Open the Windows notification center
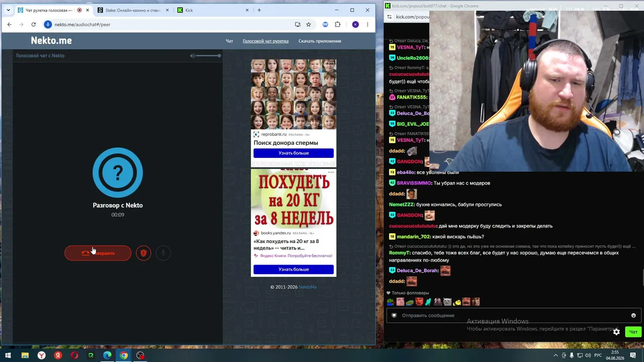The height and width of the screenshot is (362, 644). click(633, 355)
